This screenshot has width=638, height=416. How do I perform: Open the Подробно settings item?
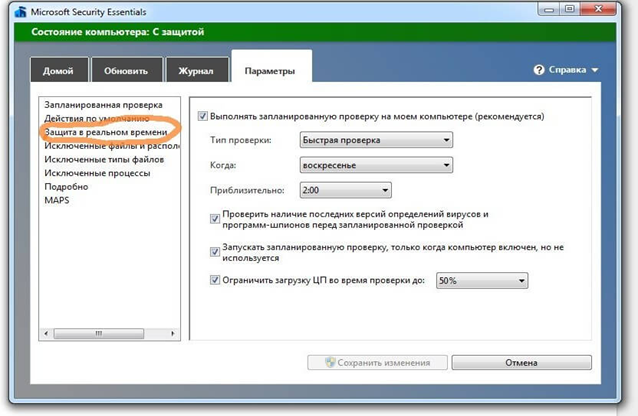(x=66, y=187)
